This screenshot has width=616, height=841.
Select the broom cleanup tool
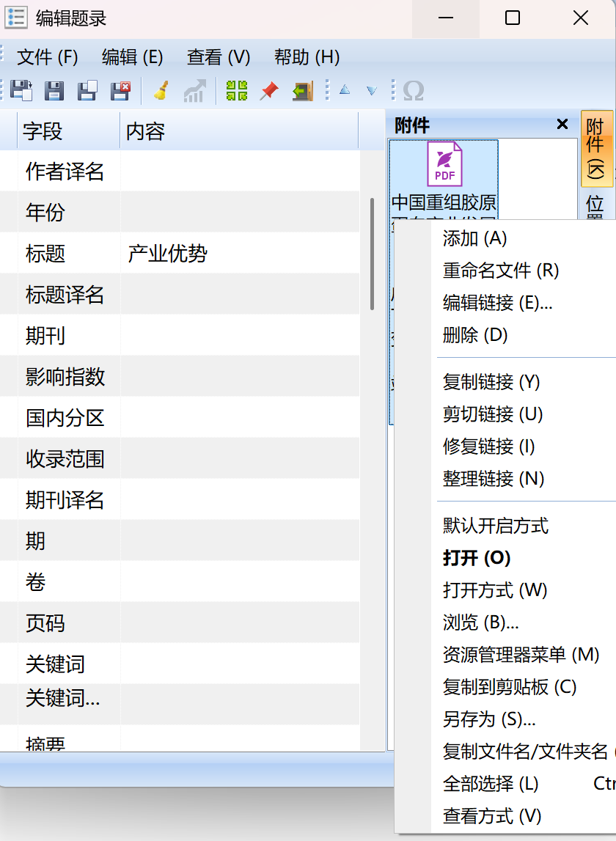pos(160,90)
